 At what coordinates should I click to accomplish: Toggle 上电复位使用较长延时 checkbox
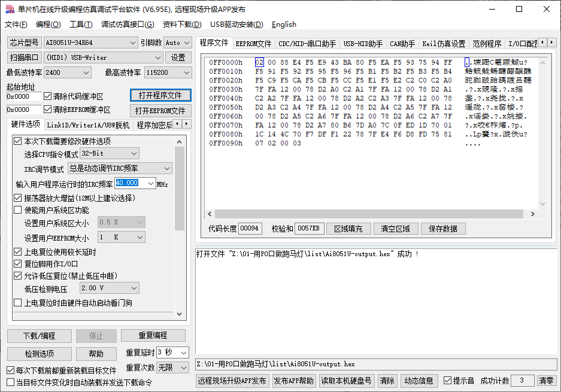[17, 252]
